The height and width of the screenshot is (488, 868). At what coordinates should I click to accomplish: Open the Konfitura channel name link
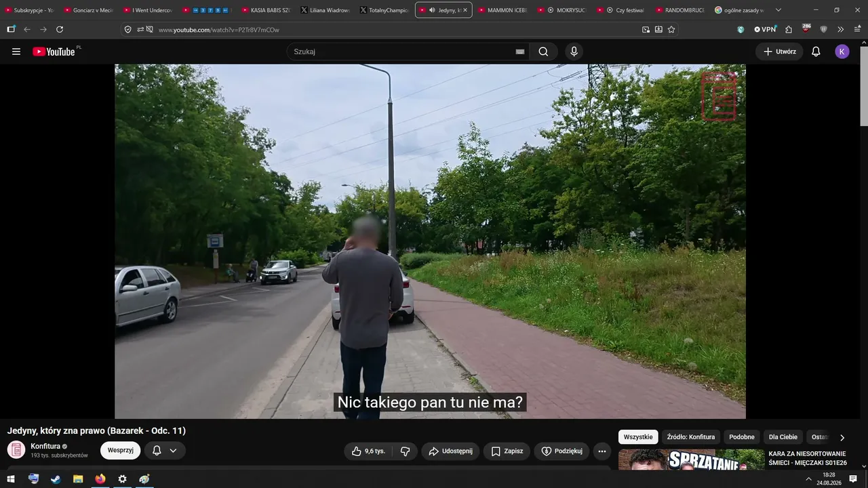pyautogui.click(x=45, y=446)
